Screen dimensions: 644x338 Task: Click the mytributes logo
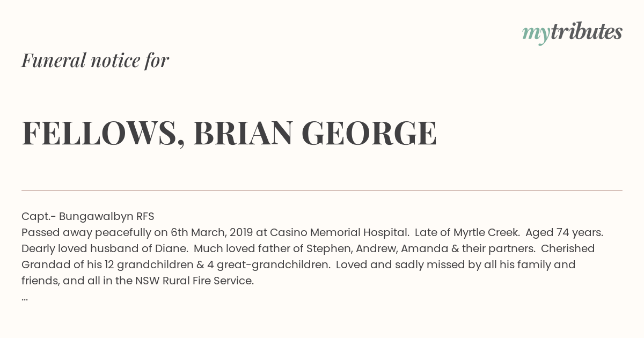(572, 33)
